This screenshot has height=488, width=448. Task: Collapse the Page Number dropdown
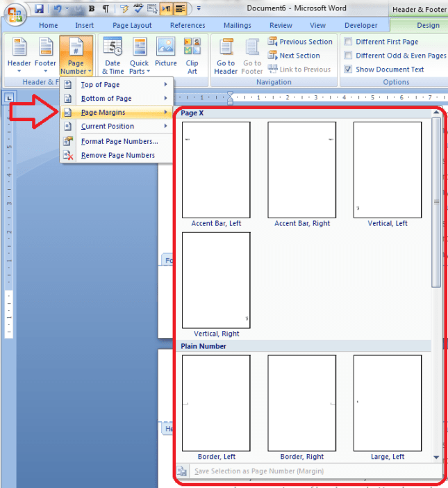coord(76,56)
